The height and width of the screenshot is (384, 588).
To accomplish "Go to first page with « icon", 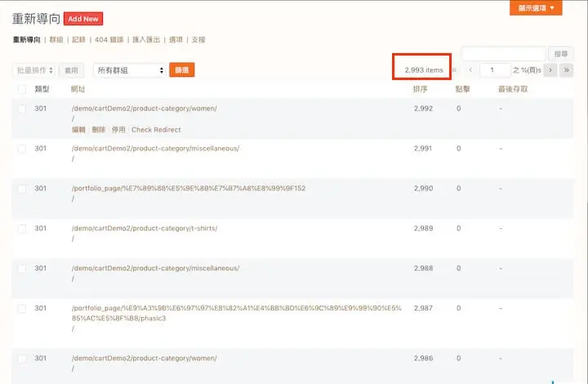I will coord(455,70).
